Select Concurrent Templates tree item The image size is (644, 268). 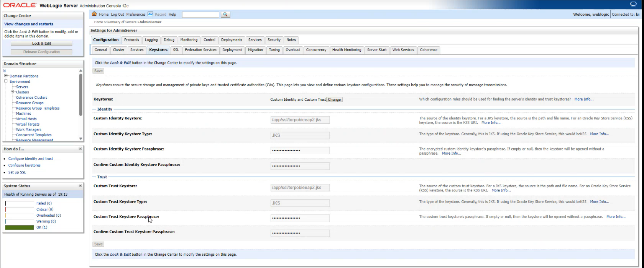pyautogui.click(x=34, y=135)
